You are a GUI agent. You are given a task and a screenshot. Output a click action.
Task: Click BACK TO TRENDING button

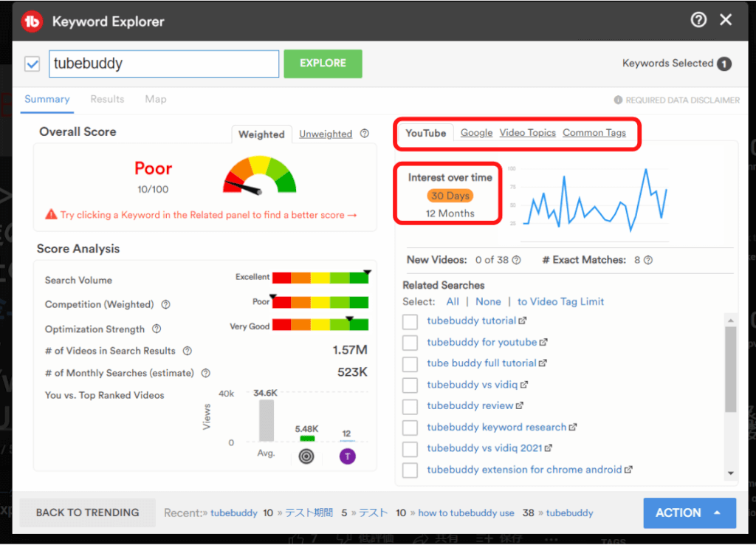point(87,513)
